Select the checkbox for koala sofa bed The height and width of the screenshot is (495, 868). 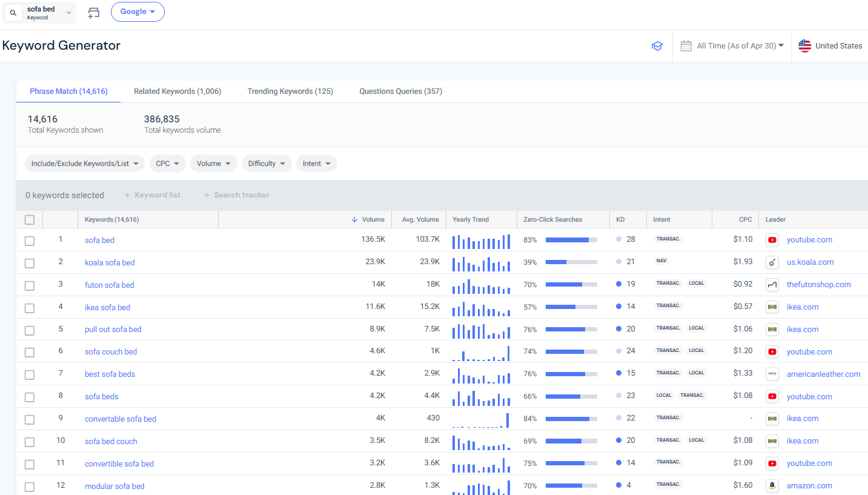pos(30,264)
